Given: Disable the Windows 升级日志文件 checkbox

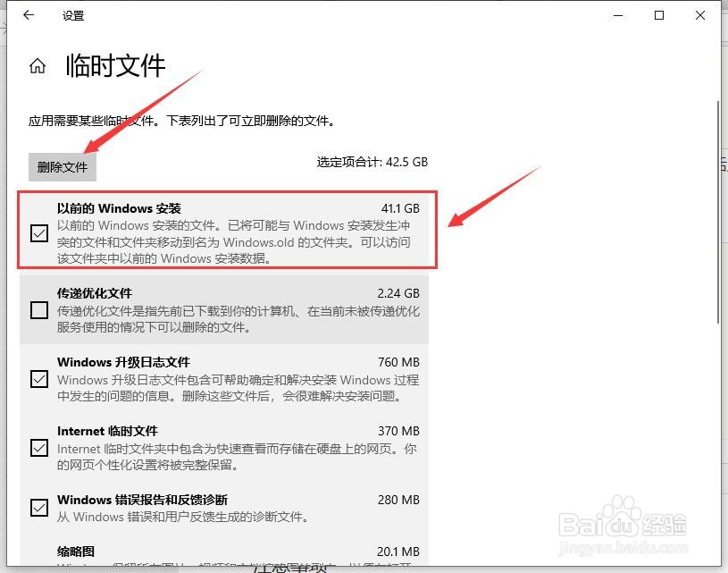Looking at the screenshot, I should tap(39, 379).
